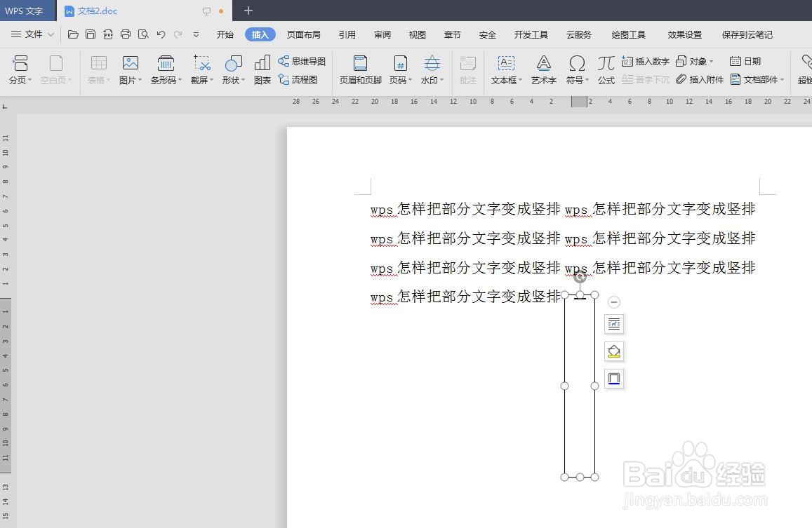This screenshot has width=812, height=528.
Task: Click the collapse minus icon beside text box
Action: coord(613,302)
